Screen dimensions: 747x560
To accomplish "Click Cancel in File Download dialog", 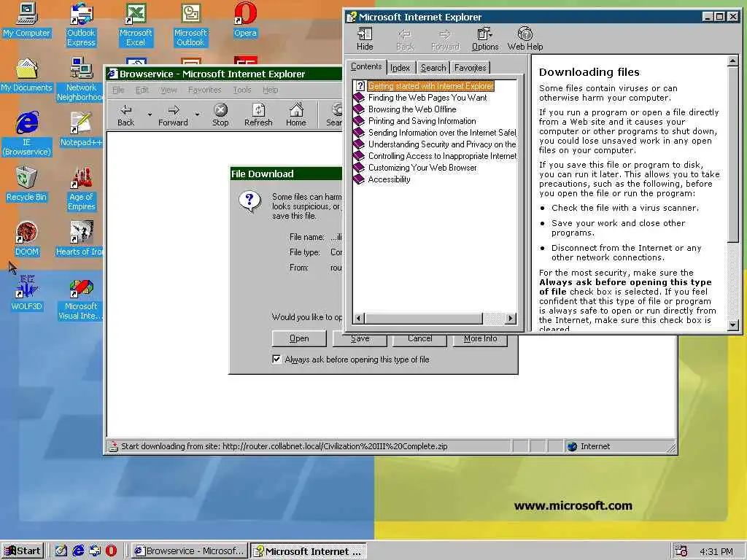I will click(x=419, y=339).
